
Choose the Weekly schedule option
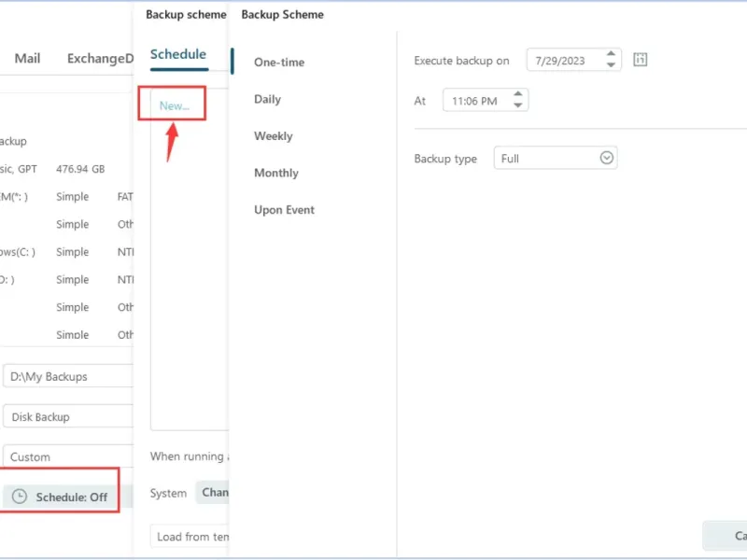tap(273, 136)
